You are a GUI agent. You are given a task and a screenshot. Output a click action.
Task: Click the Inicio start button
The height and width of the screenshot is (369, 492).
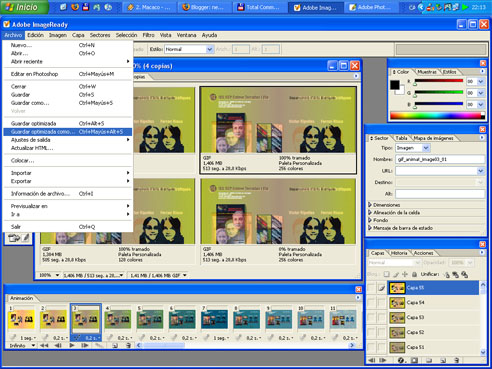point(24,7)
